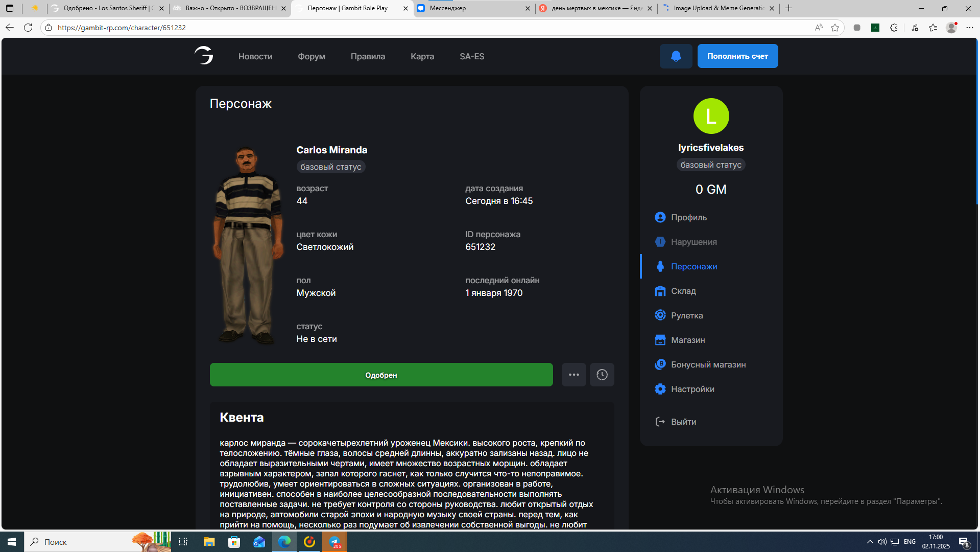980x552 pixels.
Task: Log out using Выйти
Action: pyautogui.click(x=683, y=422)
